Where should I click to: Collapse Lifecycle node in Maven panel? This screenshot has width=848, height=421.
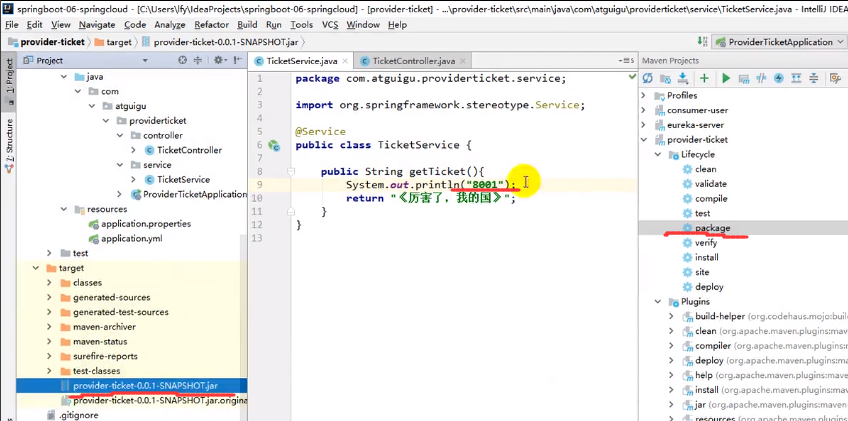(658, 154)
